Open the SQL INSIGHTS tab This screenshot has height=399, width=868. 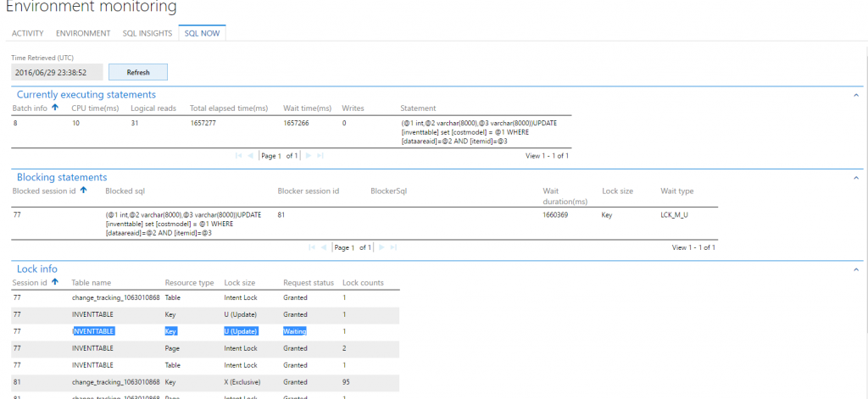coord(147,33)
